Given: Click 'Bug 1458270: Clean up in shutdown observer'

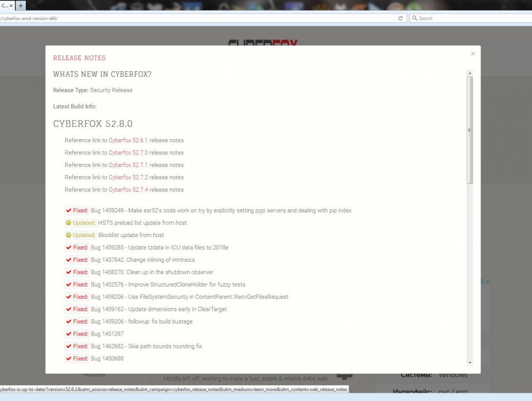Looking at the screenshot, I should click(x=152, y=272).
